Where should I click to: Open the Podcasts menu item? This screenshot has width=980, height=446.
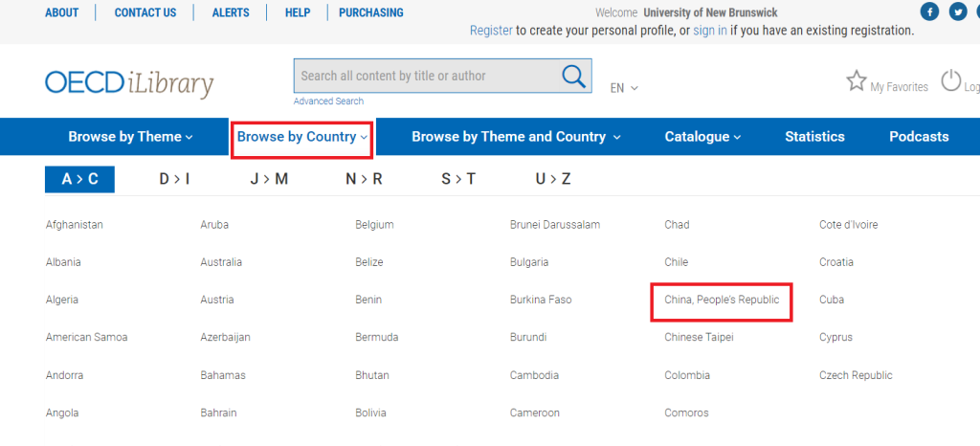pyautogui.click(x=919, y=137)
